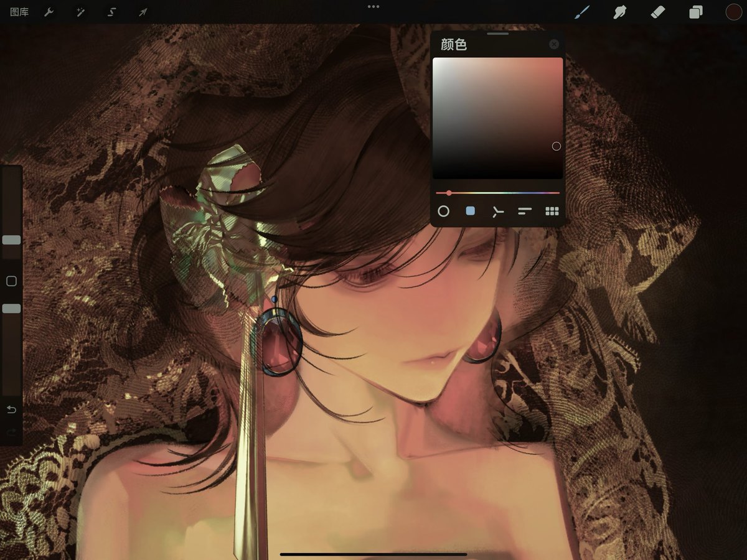
Task: Tap the active color circle in the top bar
Action: [x=733, y=12]
